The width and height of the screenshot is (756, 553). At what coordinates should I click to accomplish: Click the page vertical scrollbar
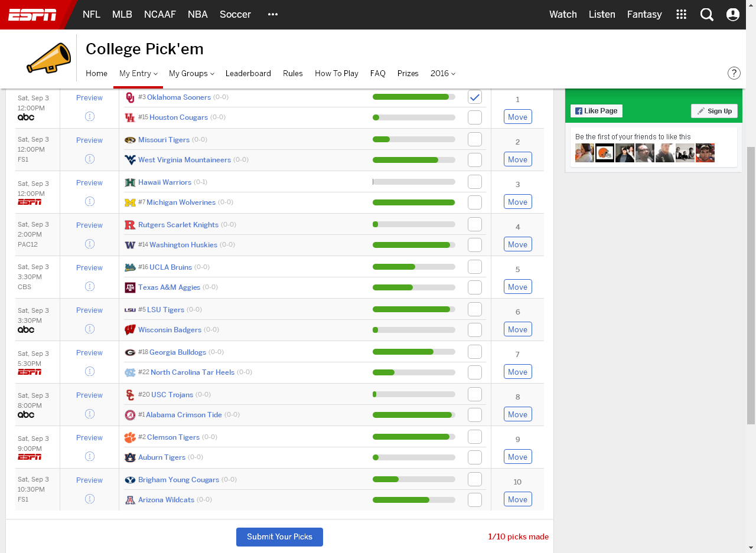pos(751,286)
